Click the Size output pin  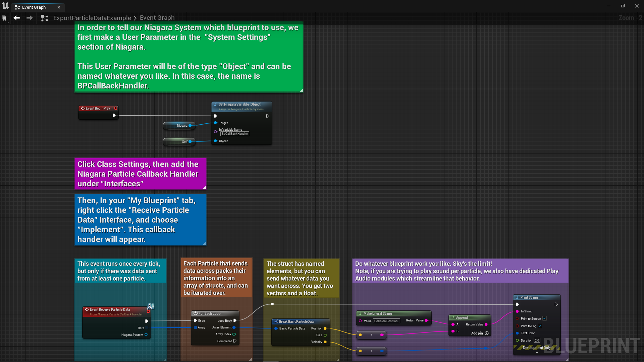tap(325, 335)
